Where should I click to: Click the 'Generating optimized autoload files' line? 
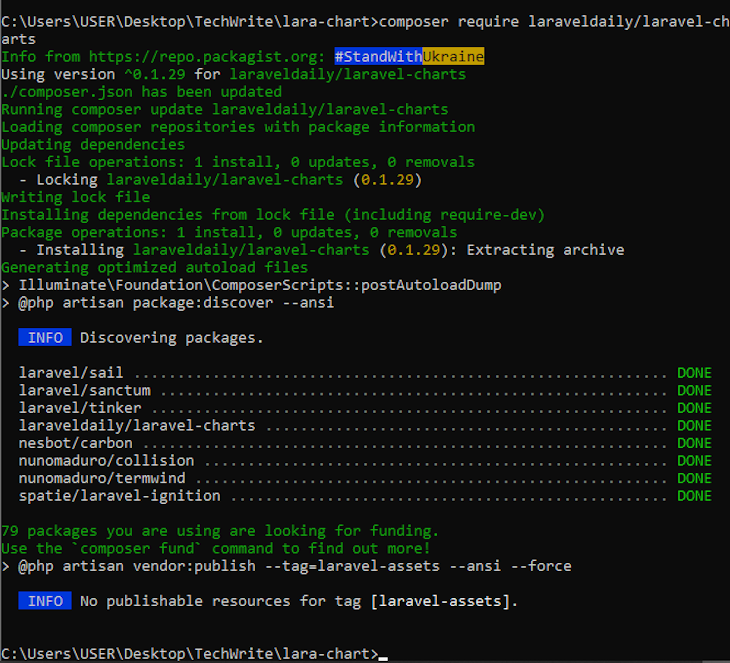point(154,268)
